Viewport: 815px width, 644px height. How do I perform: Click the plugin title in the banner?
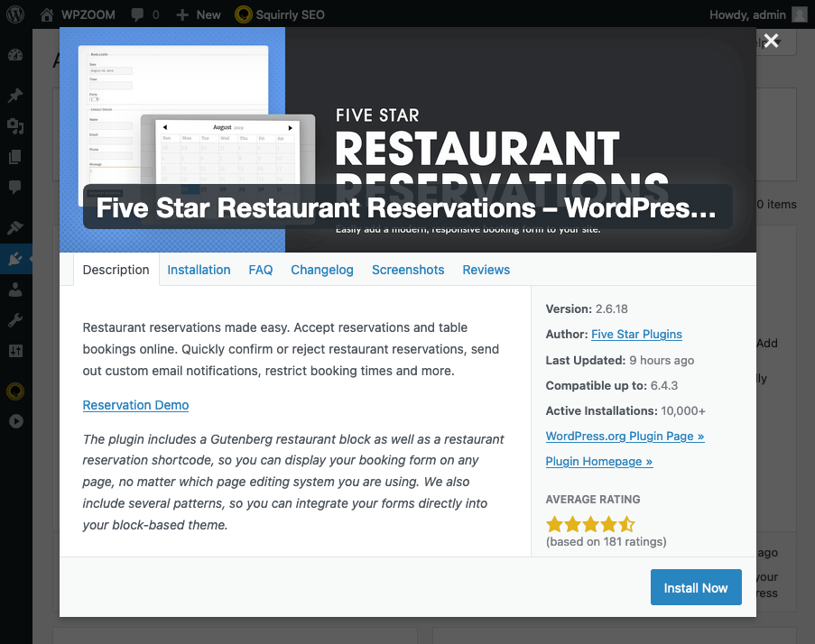pyautogui.click(x=406, y=207)
